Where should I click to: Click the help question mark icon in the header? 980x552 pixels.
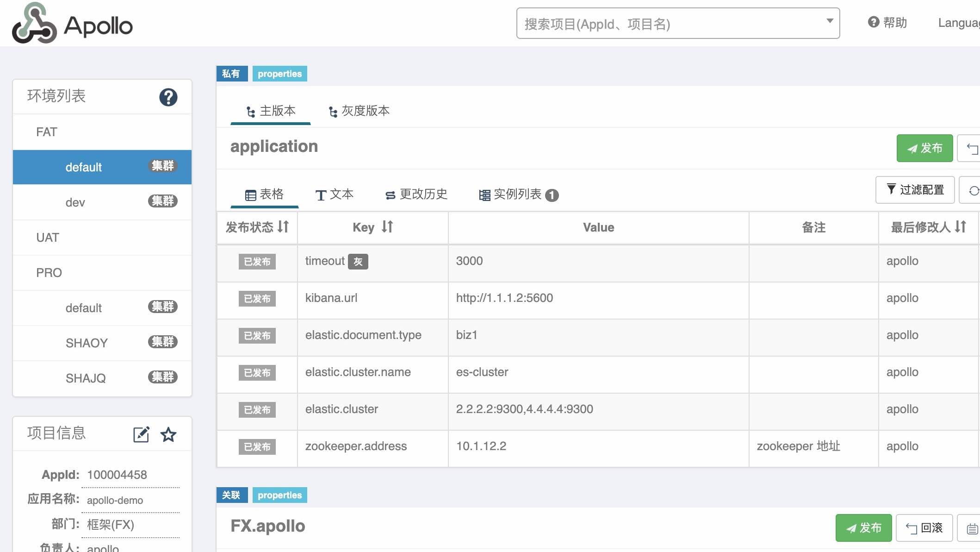[874, 22]
